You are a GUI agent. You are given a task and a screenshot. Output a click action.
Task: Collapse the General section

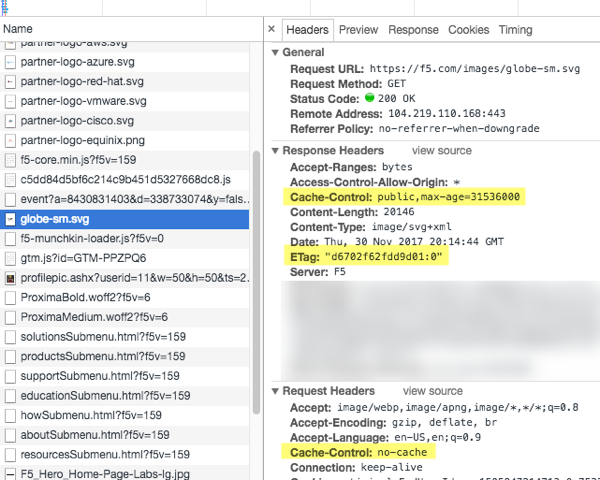275,52
